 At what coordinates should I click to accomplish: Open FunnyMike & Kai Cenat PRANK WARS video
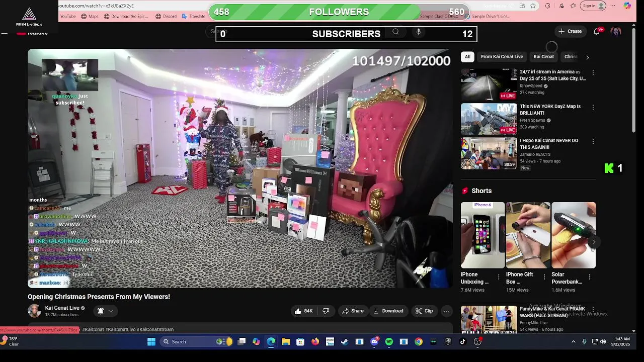click(x=552, y=312)
